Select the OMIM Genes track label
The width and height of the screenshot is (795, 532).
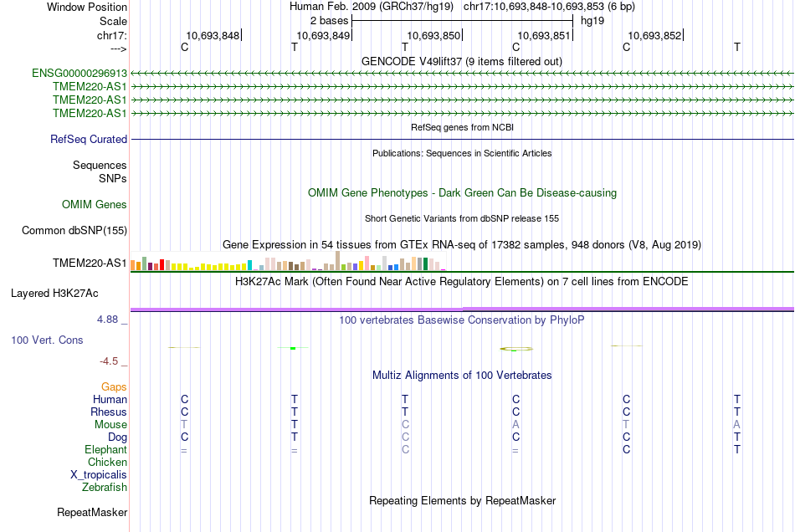coord(95,205)
